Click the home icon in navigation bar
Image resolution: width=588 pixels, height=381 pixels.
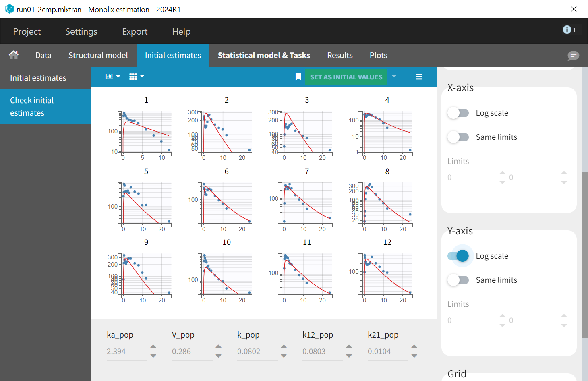coord(14,55)
